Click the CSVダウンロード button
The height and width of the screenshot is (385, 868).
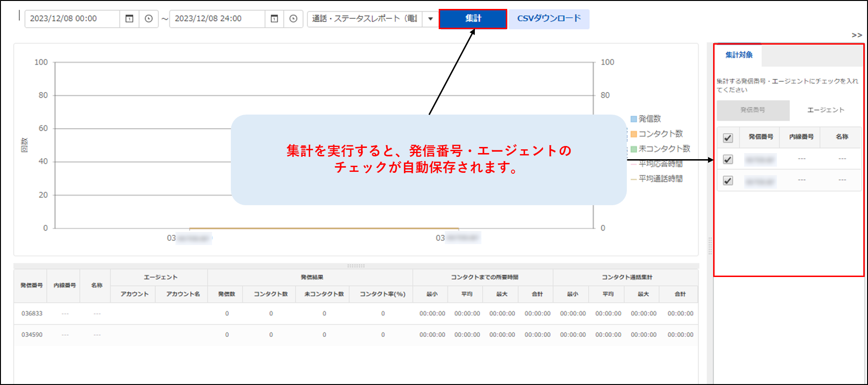tap(548, 19)
